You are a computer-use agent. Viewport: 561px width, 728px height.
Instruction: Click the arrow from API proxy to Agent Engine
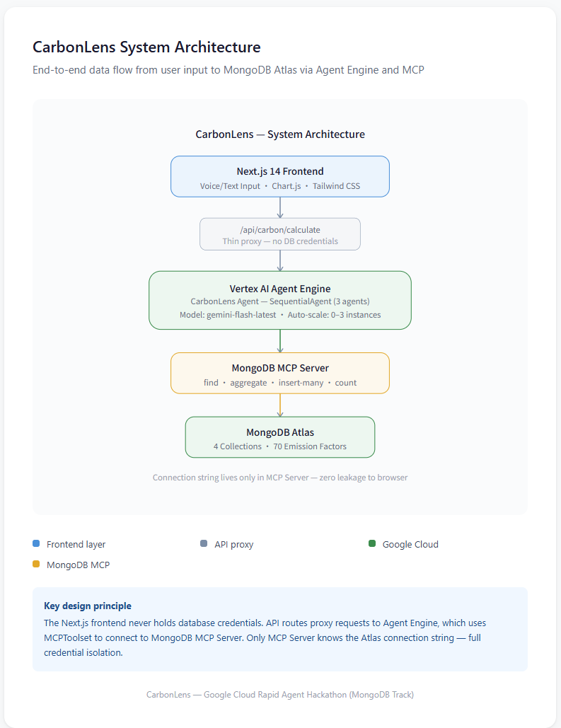pyautogui.click(x=280, y=261)
